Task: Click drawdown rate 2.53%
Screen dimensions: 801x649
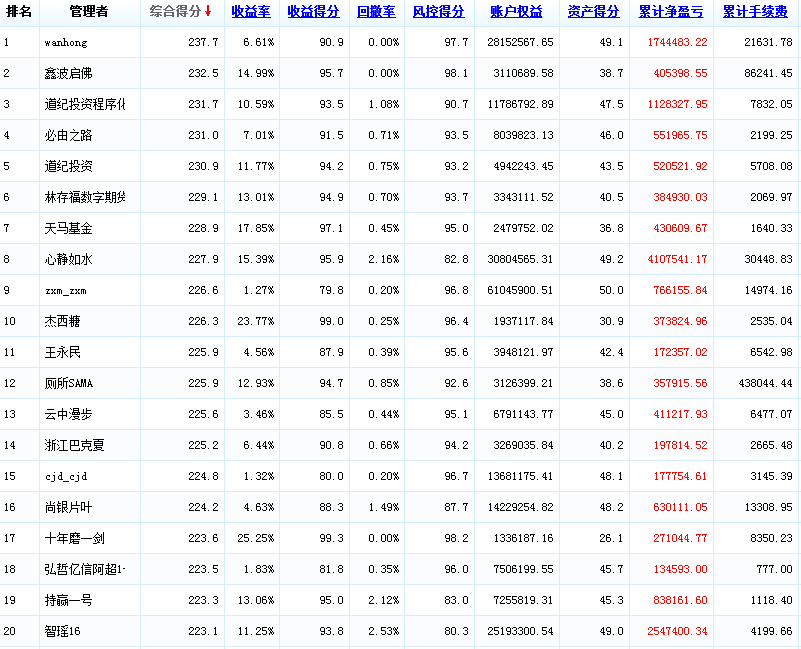Action: (384, 631)
